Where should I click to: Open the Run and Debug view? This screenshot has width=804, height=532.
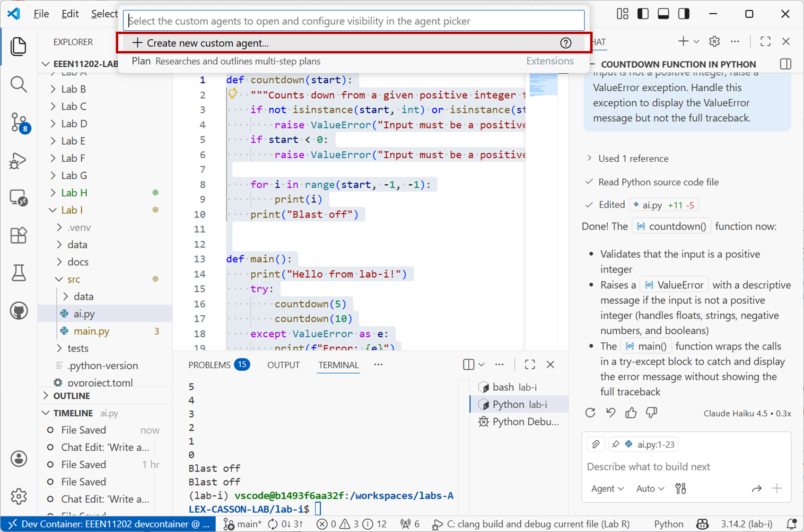point(18,161)
